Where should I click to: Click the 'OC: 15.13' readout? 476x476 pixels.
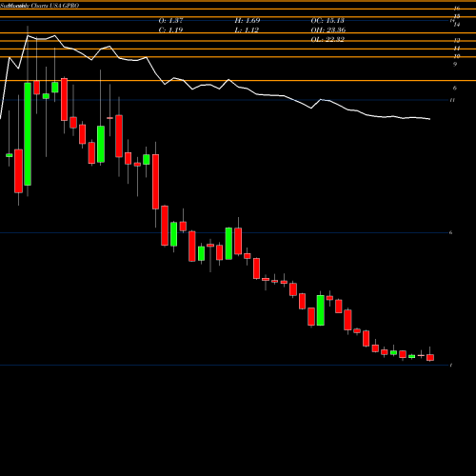tap(327, 21)
